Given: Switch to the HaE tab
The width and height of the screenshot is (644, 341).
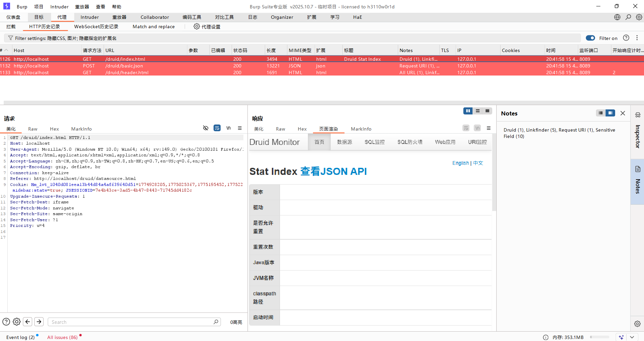Looking at the screenshot, I should tap(358, 17).
